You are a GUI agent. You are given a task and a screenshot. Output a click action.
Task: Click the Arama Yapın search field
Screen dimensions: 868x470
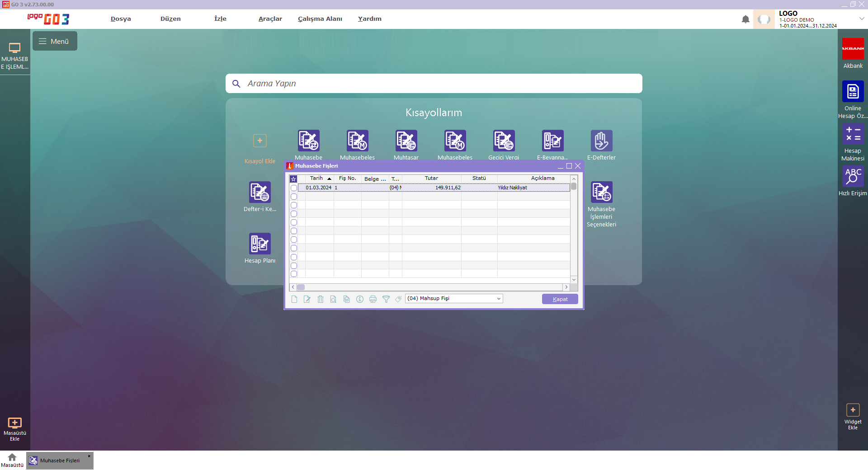click(434, 84)
